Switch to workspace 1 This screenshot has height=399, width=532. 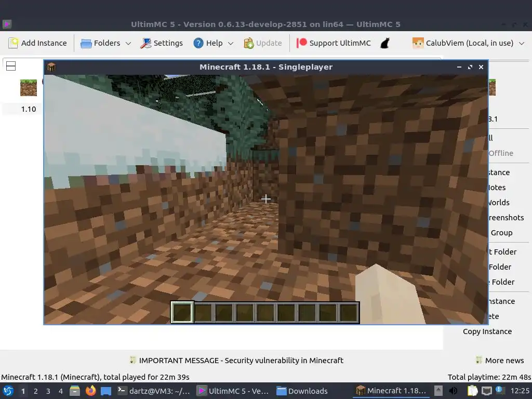point(23,391)
